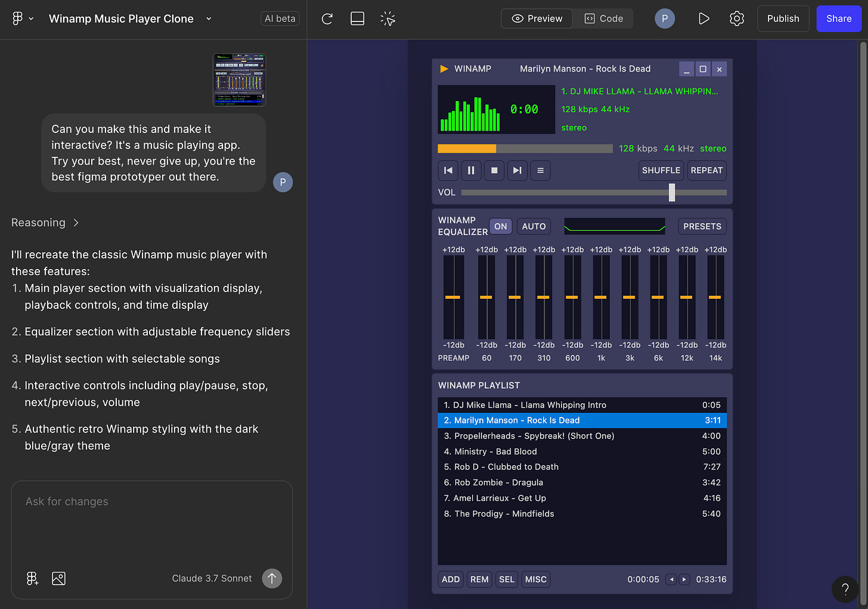This screenshot has height=609, width=868.
Task: Click the PREAMP slider handle
Action: 452,297
